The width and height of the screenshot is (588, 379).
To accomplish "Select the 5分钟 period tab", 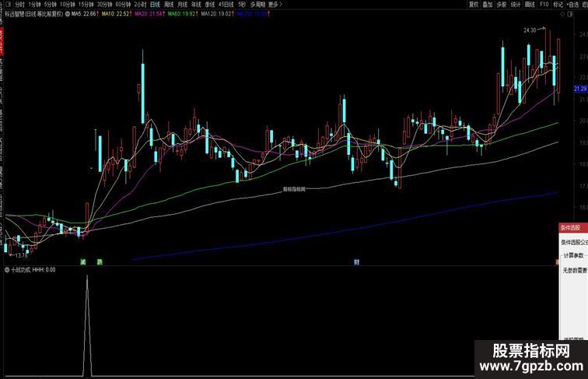I will [x=51, y=5].
